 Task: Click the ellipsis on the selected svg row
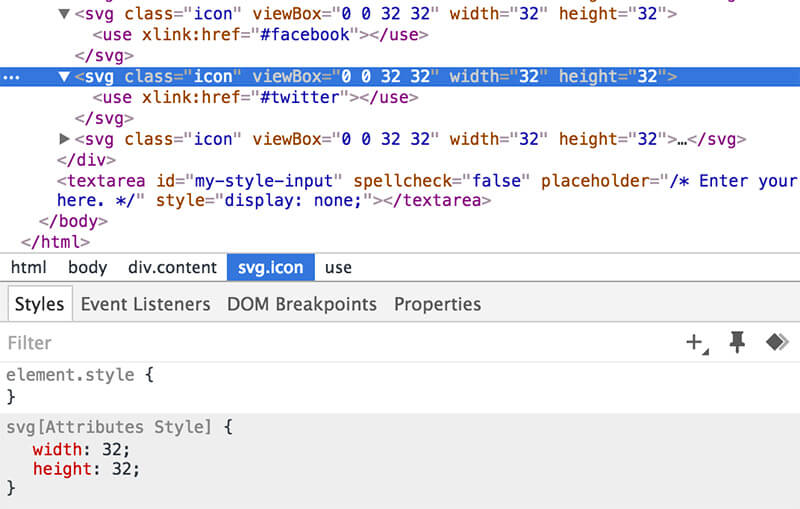tap(11, 78)
